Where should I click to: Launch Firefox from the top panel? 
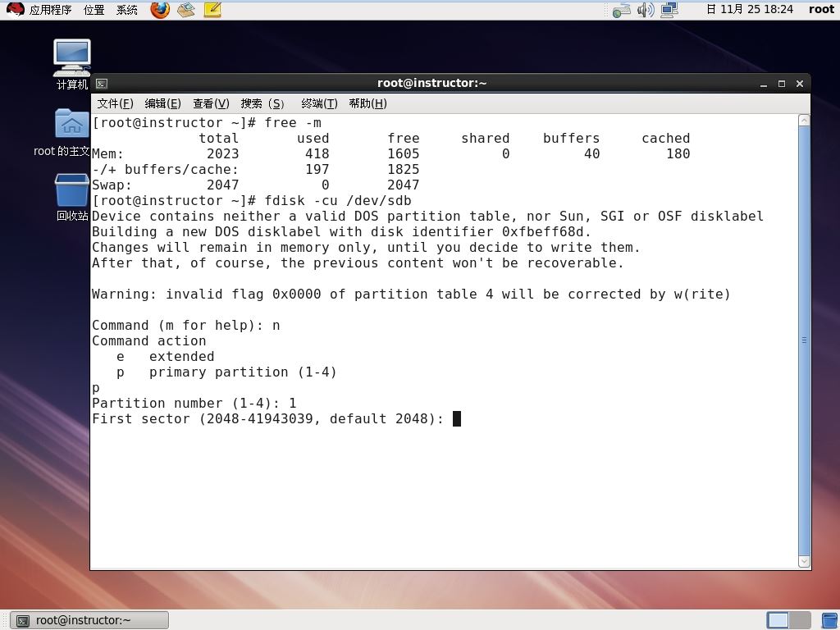tap(160, 10)
